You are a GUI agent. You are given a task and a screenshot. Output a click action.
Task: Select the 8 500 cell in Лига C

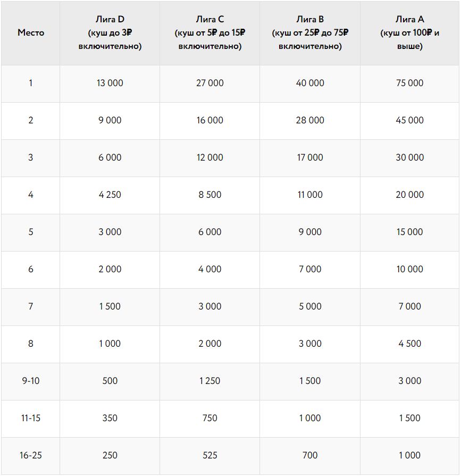(210, 195)
